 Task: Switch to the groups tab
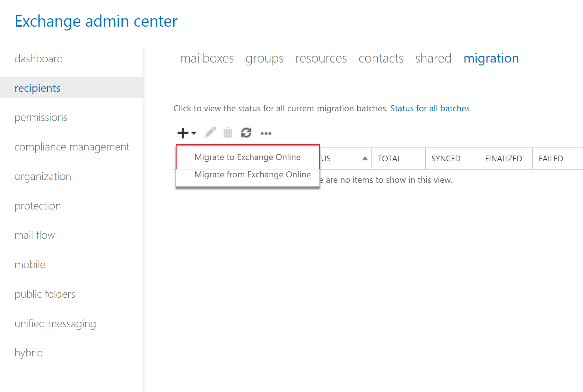tap(265, 58)
